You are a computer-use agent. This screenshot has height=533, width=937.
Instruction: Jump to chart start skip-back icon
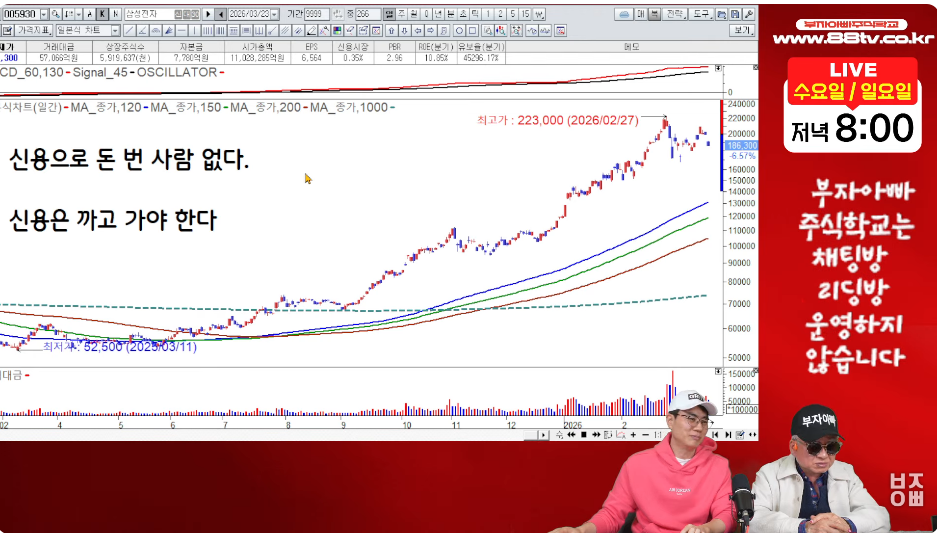715,435
